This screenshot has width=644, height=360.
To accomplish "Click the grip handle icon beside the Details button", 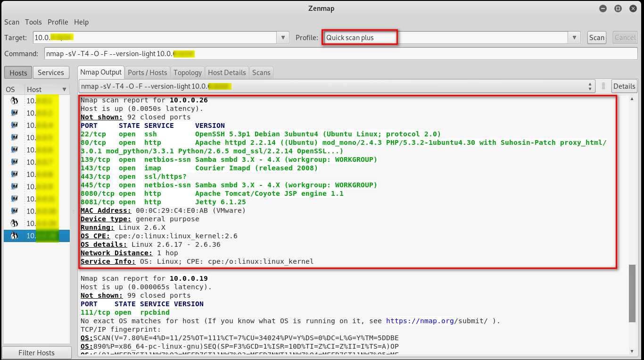I will pos(603,86).
